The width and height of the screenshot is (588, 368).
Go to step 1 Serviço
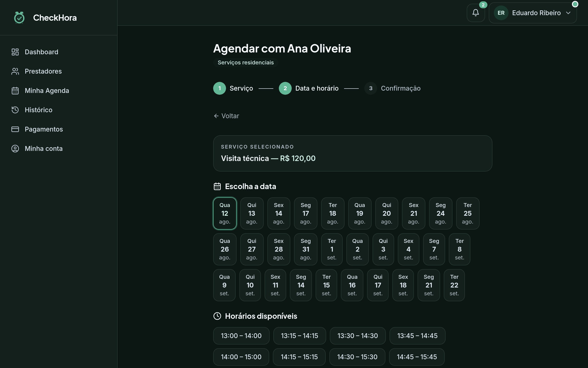(x=233, y=88)
